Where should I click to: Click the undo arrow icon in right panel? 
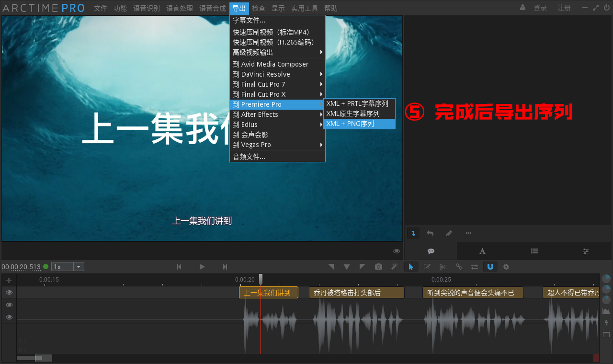[x=430, y=233]
